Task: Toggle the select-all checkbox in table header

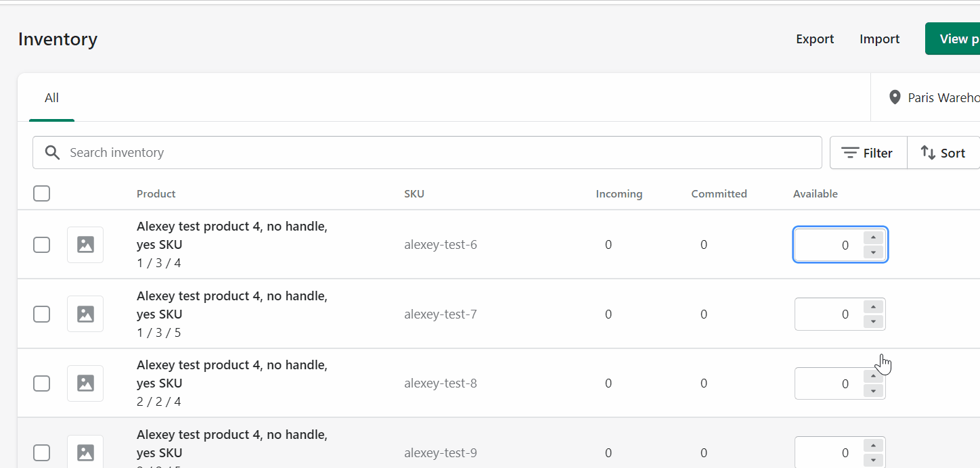Action: pos(41,193)
